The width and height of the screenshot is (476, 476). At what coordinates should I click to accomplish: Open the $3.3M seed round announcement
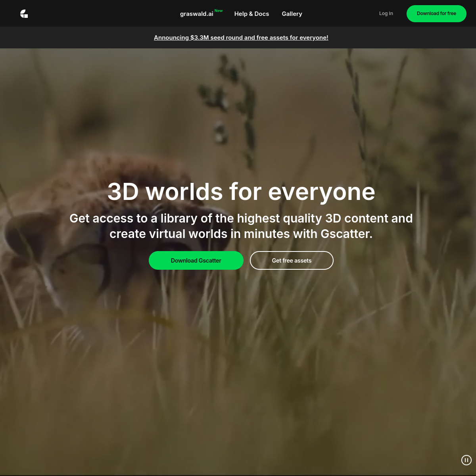tap(241, 38)
